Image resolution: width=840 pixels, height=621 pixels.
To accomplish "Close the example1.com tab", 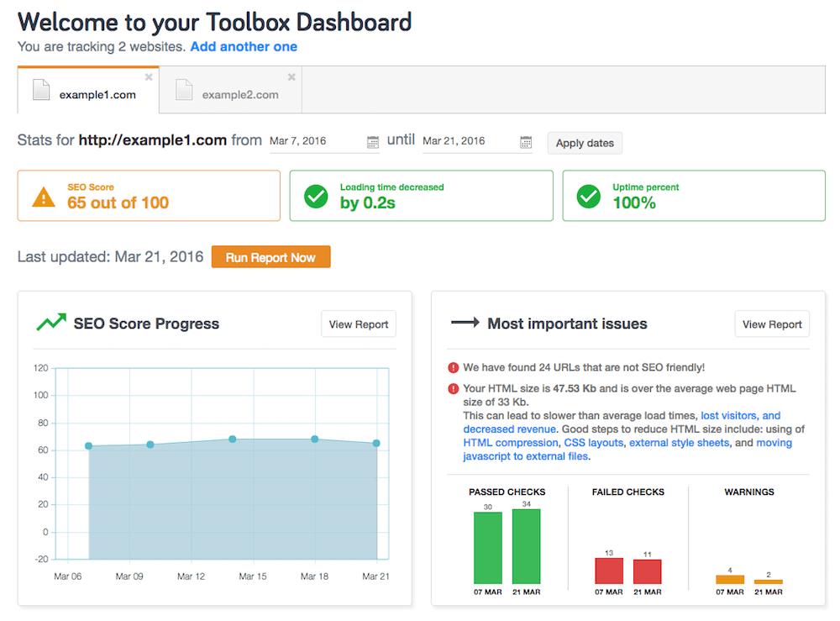I will coord(148,75).
